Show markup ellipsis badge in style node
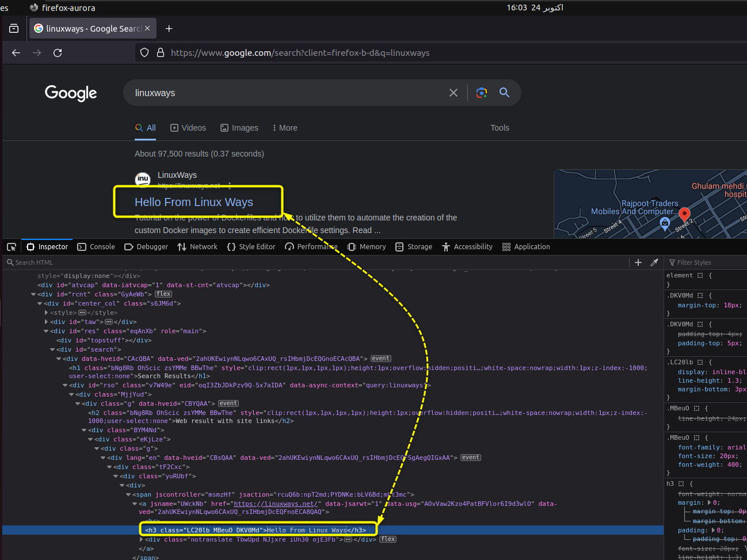The height and width of the screenshot is (560, 747). point(82,313)
